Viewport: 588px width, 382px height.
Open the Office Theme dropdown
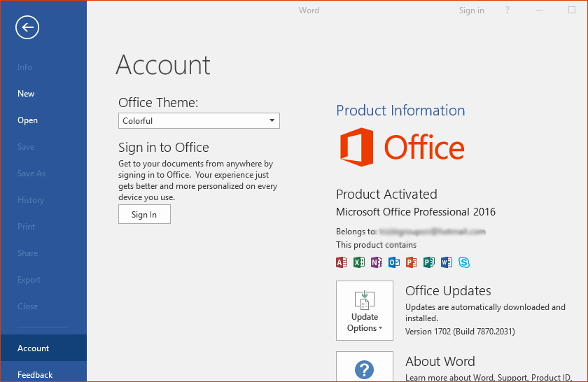click(199, 121)
